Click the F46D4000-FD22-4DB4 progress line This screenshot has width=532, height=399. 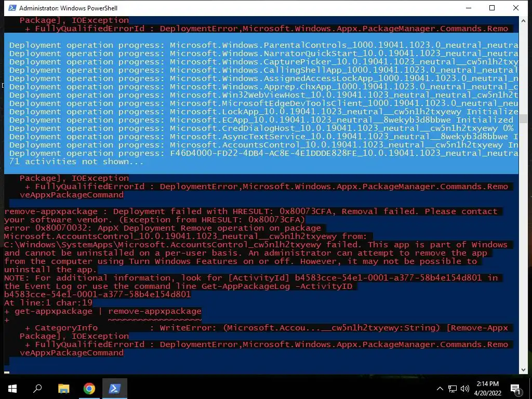click(x=263, y=153)
